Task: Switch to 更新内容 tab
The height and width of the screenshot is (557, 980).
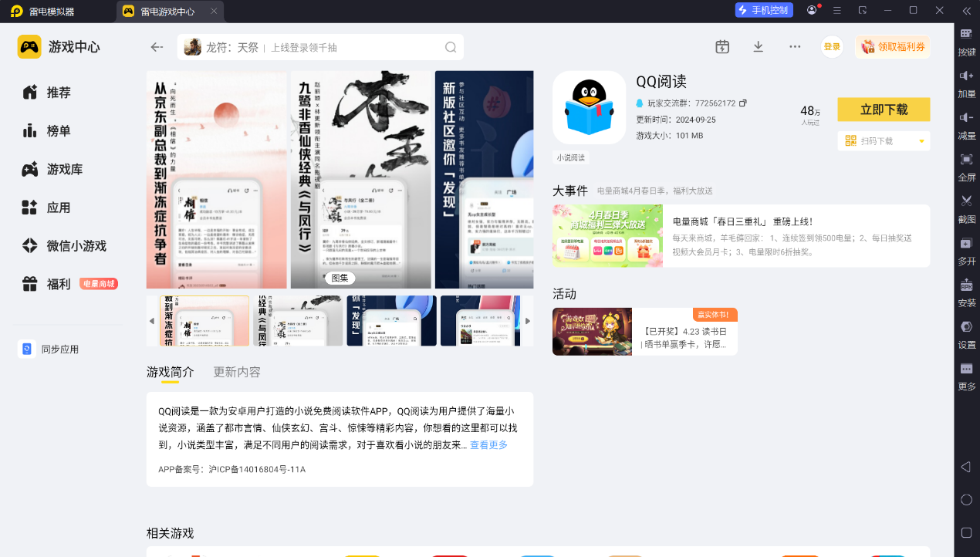Action: point(237,372)
